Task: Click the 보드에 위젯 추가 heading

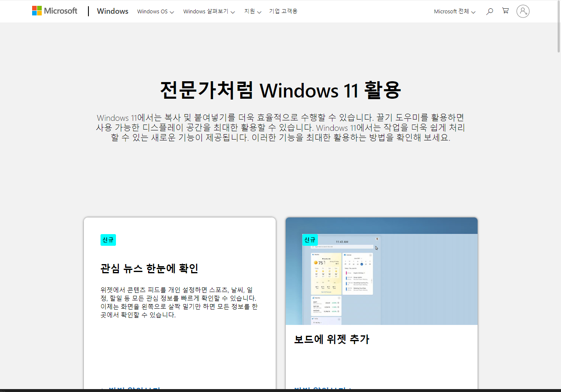Action: point(332,339)
